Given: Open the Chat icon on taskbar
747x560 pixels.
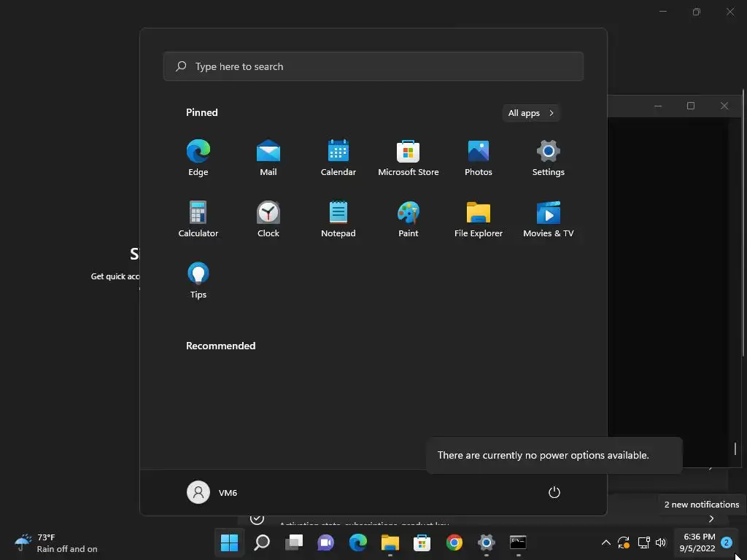Looking at the screenshot, I should tap(325, 542).
